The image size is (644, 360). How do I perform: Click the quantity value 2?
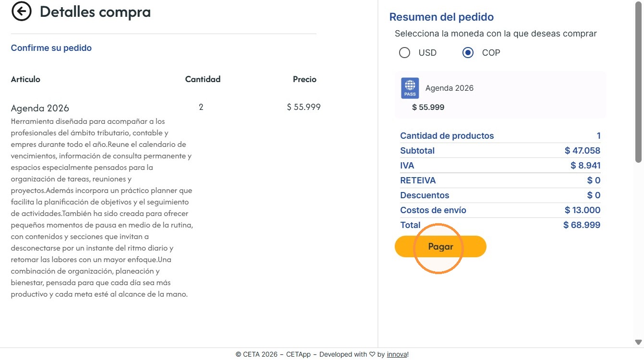[201, 107]
